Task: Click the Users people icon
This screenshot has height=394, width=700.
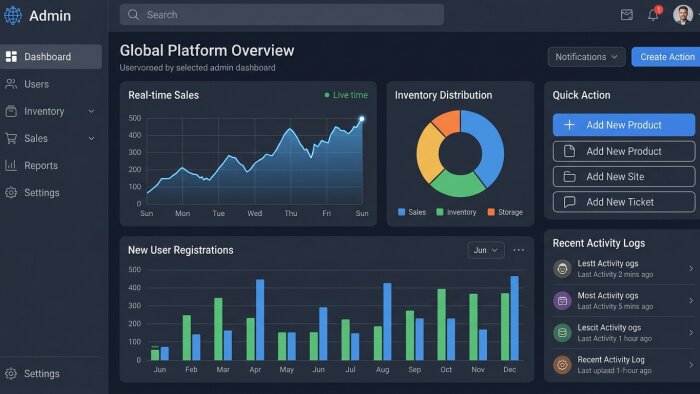Action: tap(11, 84)
